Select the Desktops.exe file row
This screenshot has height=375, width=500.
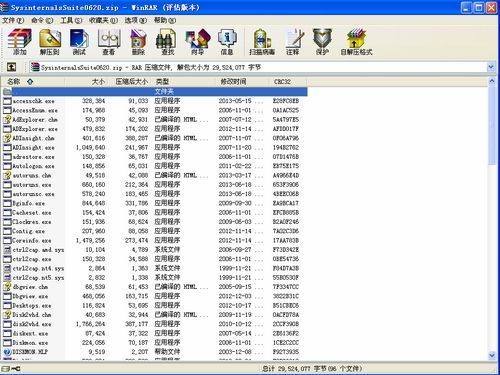point(153,305)
